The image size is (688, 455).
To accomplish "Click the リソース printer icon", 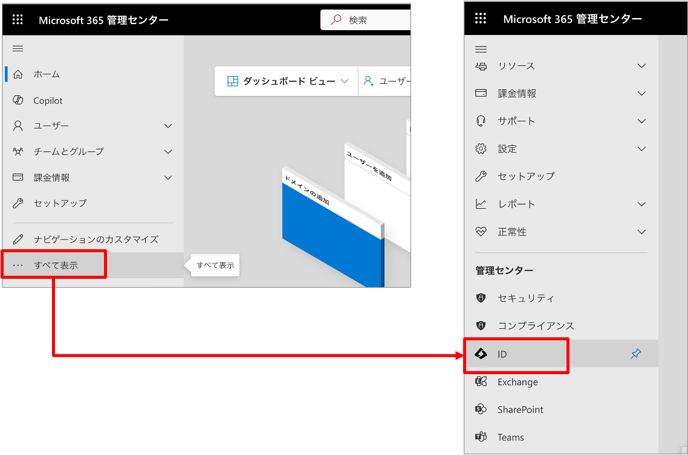I will (x=481, y=66).
